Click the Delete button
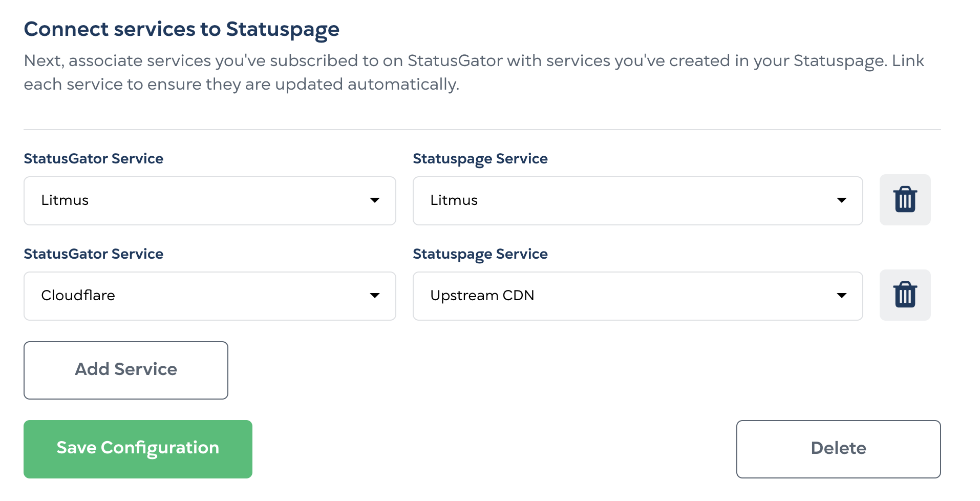Image resolution: width=980 pixels, height=501 pixels. [838, 448]
